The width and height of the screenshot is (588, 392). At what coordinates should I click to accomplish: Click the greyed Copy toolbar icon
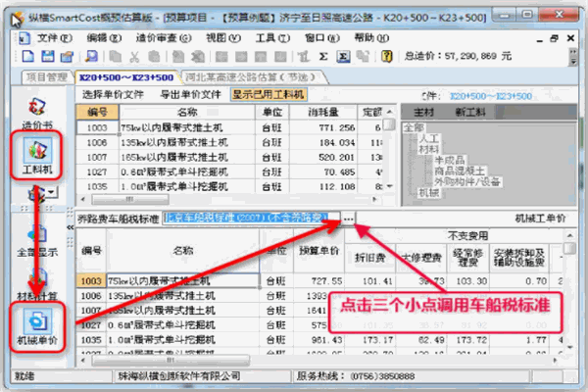point(116,56)
